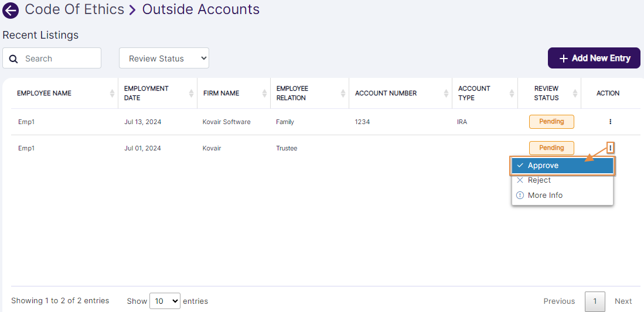Go to the Next page

623,301
